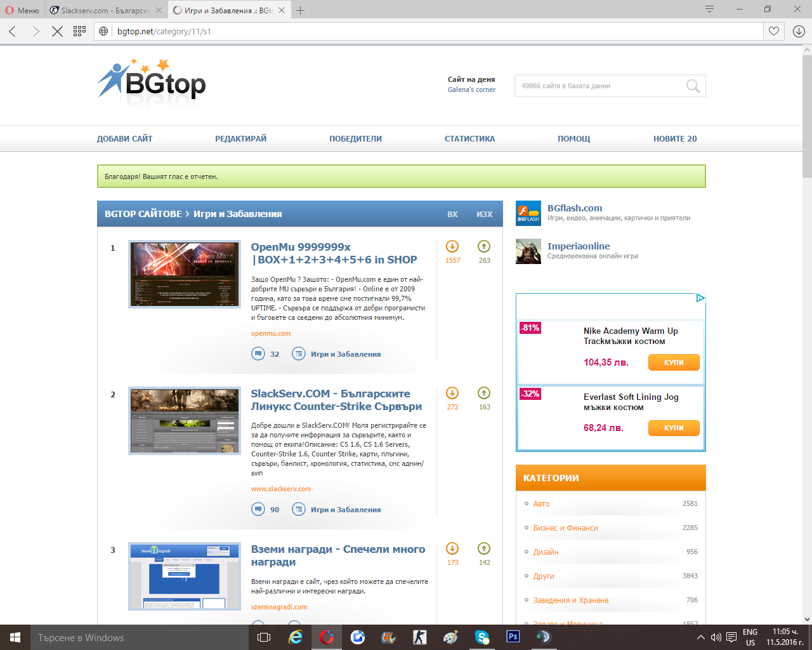Click the BGtop logo

152,81
